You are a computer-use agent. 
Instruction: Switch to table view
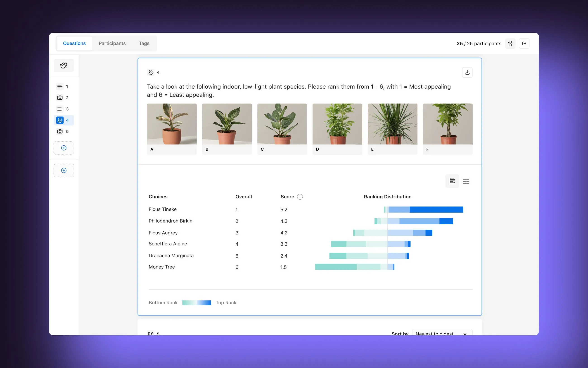466,181
